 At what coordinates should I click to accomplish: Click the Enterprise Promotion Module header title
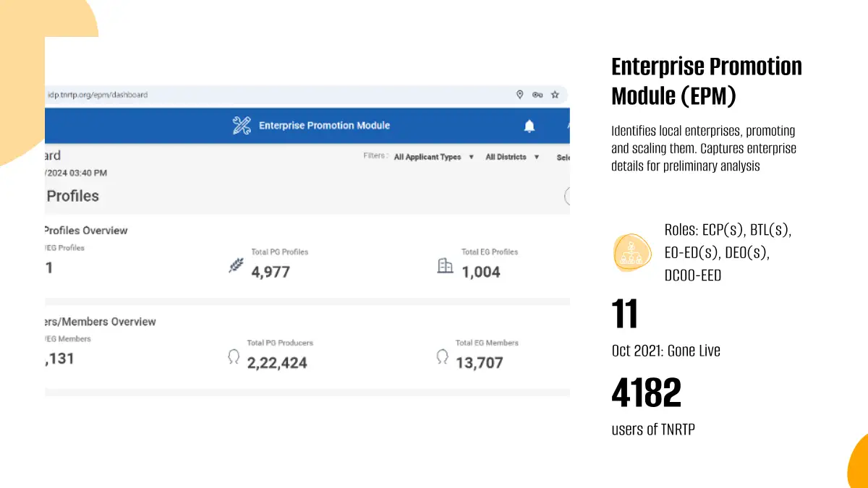click(324, 126)
